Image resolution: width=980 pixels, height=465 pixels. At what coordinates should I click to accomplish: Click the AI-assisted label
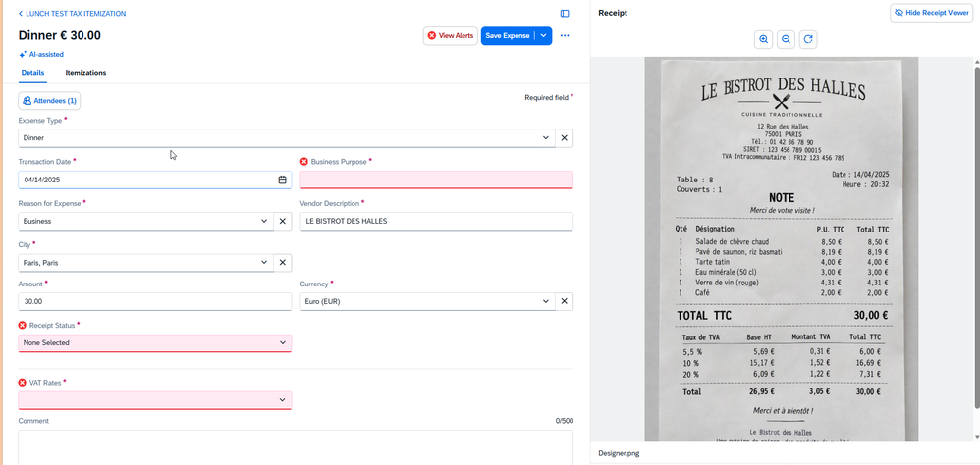(x=46, y=55)
